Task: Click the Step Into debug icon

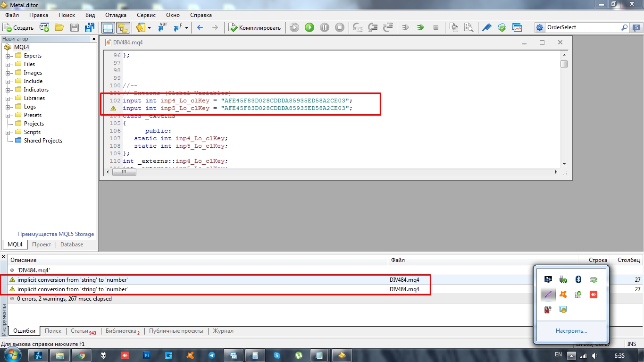Action: point(358,27)
